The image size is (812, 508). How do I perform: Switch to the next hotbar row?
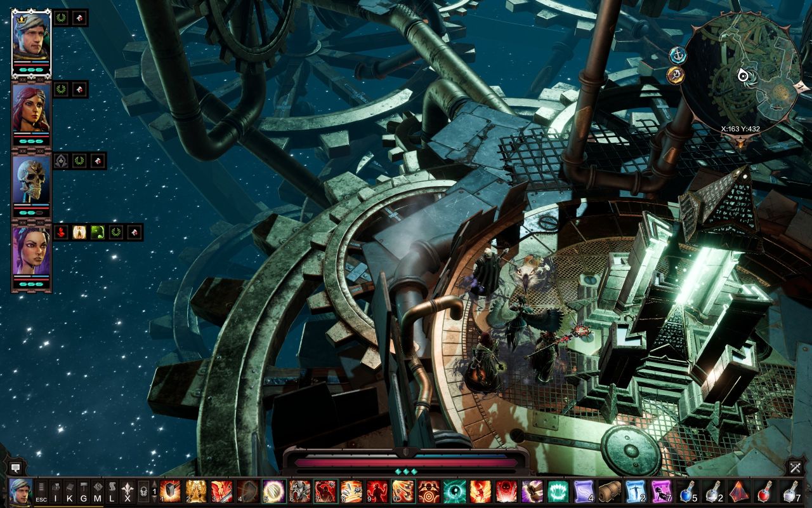coord(154,499)
